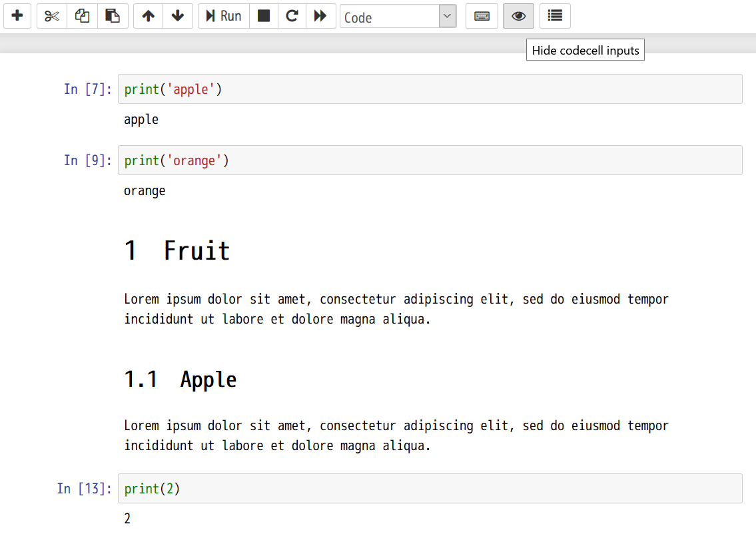The height and width of the screenshot is (540, 756).
Task: Move selected cell down
Action: coord(178,16)
